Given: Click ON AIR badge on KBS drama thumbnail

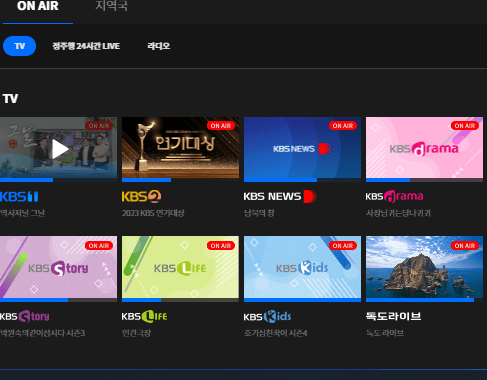Looking at the screenshot, I should 465,126.
